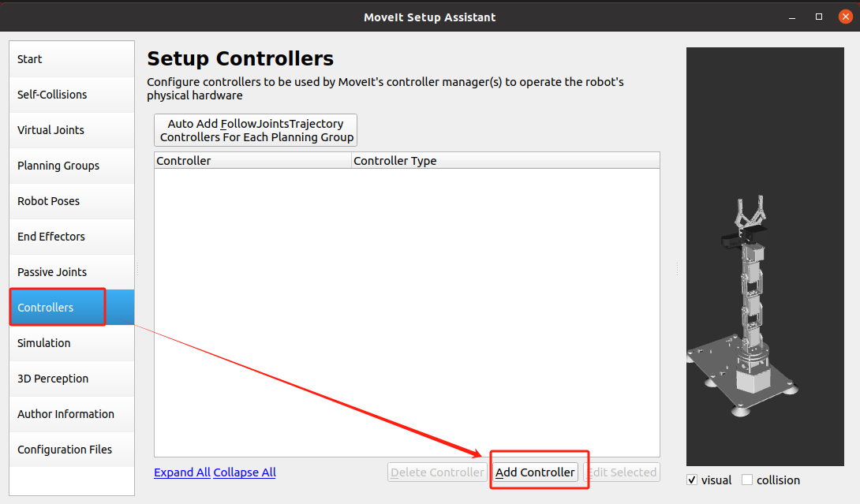Open the End Effectors step
This screenshot has width=860, height=504.
[x=72, y=237]
